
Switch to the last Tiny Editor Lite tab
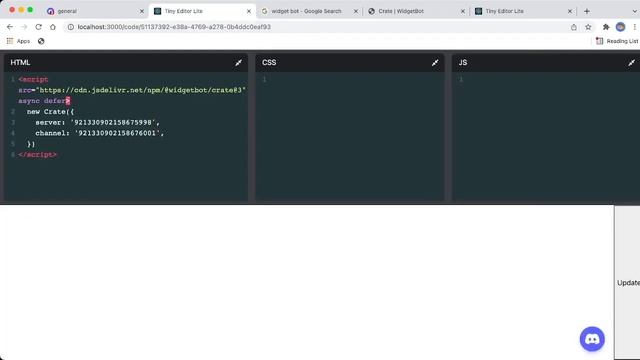523,11
